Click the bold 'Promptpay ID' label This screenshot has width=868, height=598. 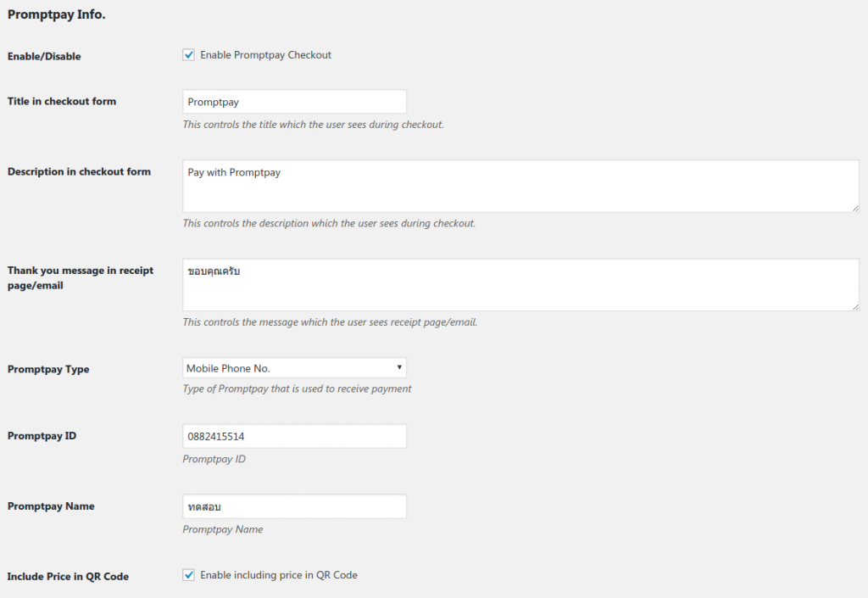[42, 436]
